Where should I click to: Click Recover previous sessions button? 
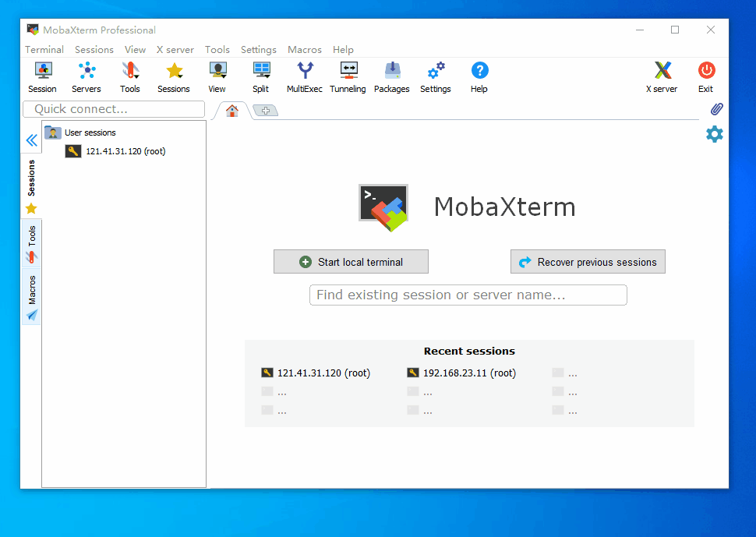[588, 262]
